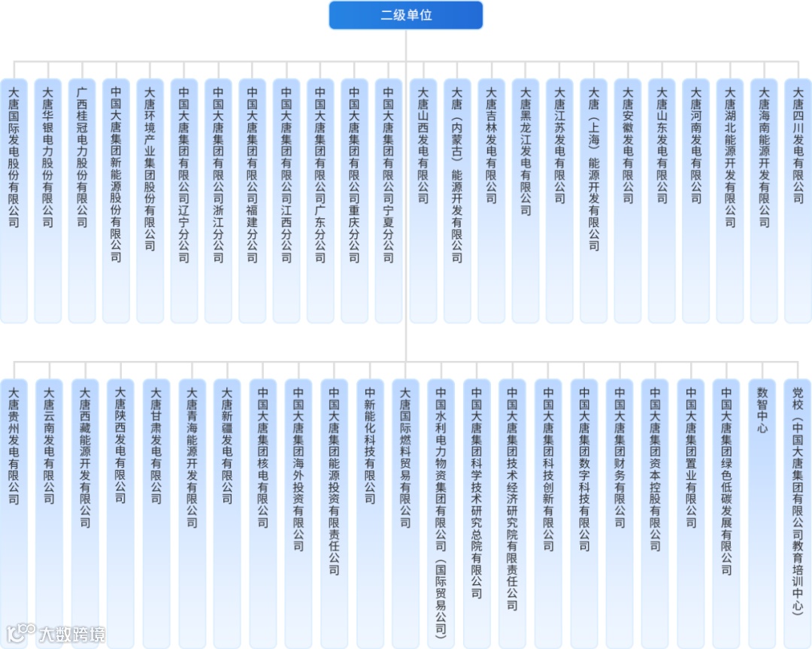Click 大唐(内蒙古)能源开发有限公司 box
This screenshot has height=649, width=812.
pos(457,201)
